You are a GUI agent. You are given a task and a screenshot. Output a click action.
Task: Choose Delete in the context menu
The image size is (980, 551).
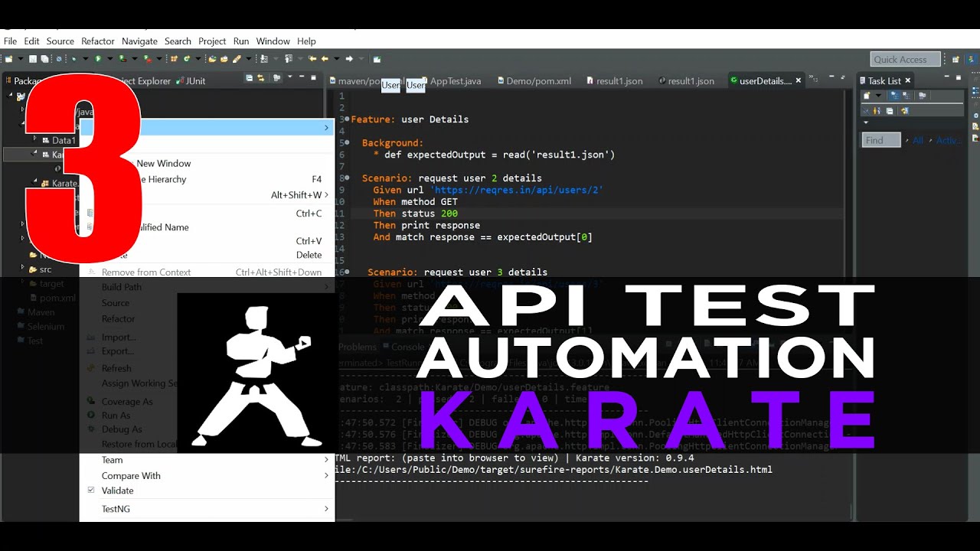[207, 255]
